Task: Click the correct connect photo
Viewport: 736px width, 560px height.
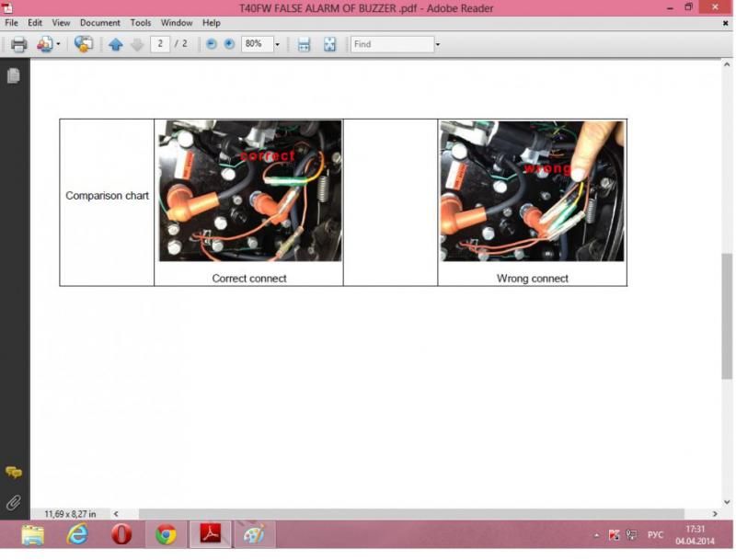Action: [249, 191]
